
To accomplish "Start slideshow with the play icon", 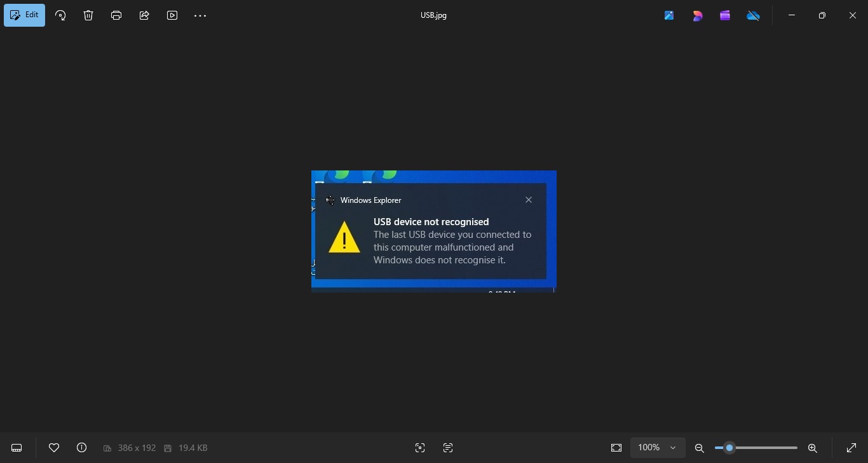I will [x=172, y=15].
